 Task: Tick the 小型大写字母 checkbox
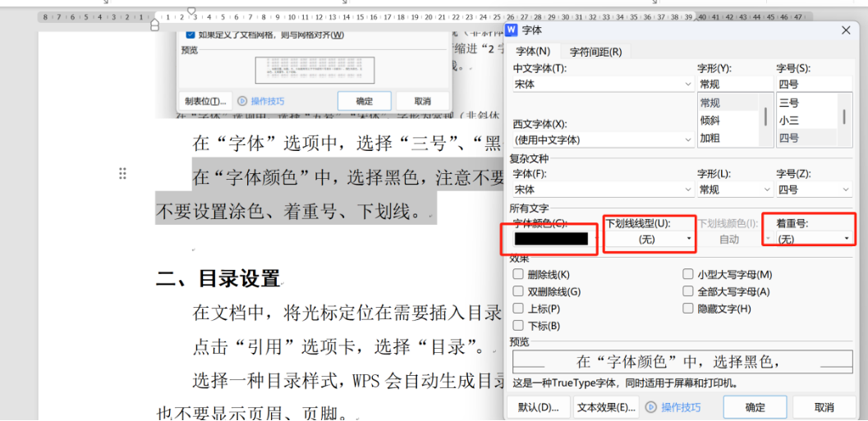[x=689, y=275]
